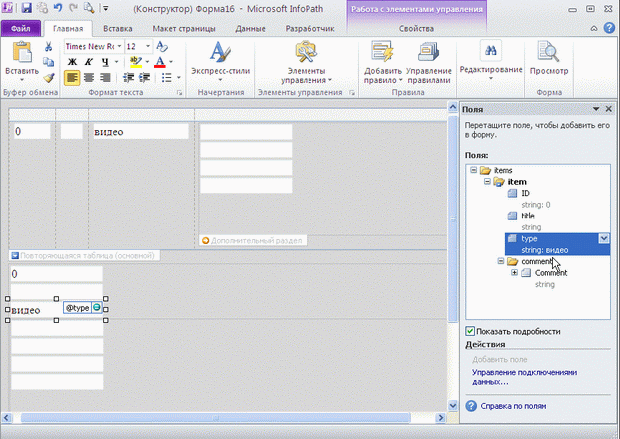Toggle Bold (Ж) formatting
The width and height of the screenshot is (620, 439).
(x=72, y=62)
